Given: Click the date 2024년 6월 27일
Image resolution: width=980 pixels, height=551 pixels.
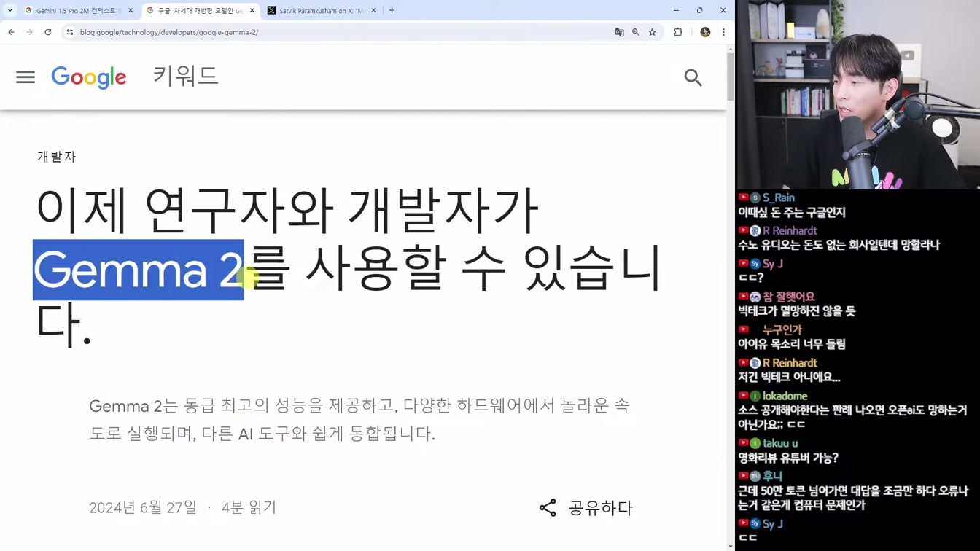Looking at the screenshot, I should [x=143, y=507].
